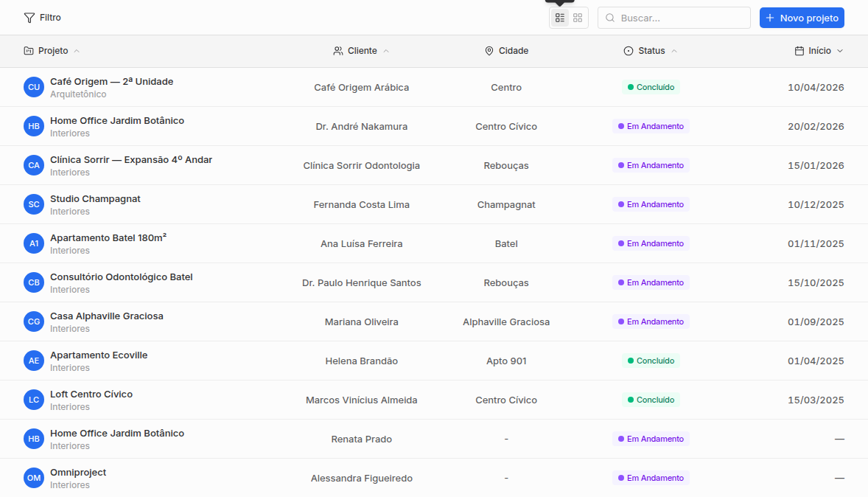The width and height of the screenshot is (868, 497).
Task: Select client Mariana Oliveira
Action: tap(362, 322)
